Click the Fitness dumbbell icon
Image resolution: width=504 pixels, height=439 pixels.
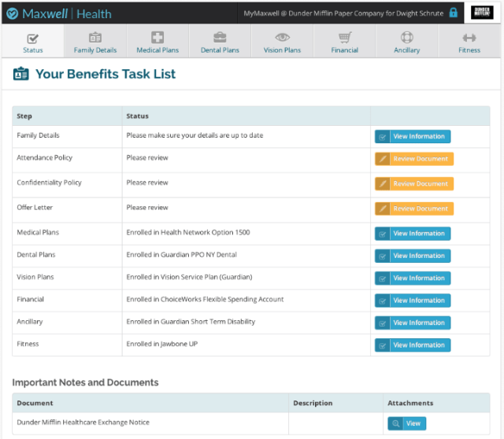point(469,38)
